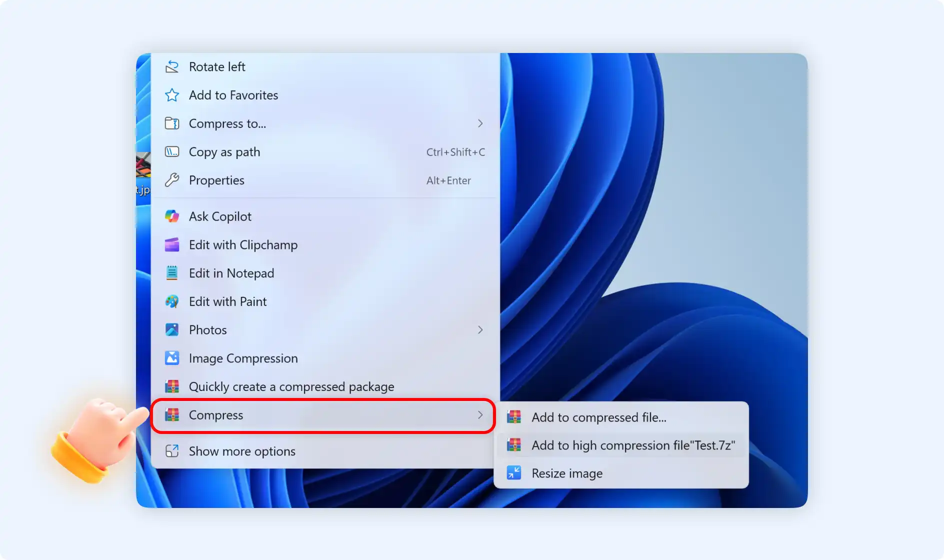The height and width of the screenshot is (560, 944).
Task: Click the icon beside Add to high compression file
Action: pos(514,445)
